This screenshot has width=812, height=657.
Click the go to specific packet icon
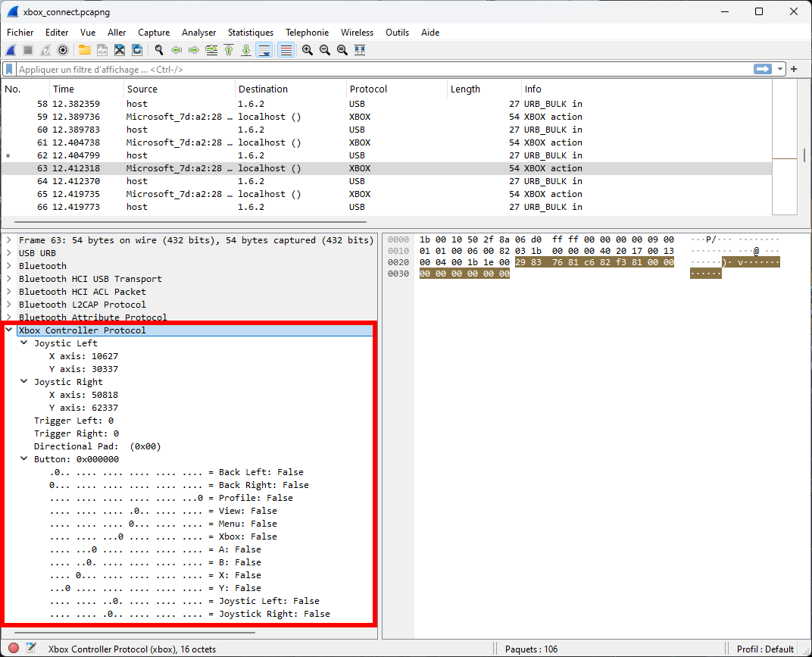click(x=211, y=50)
